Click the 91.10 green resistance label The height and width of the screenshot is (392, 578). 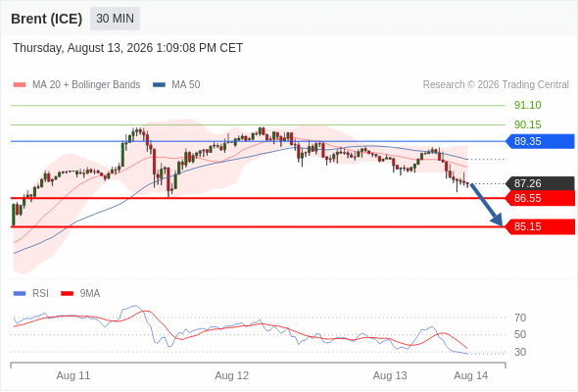tap(527, 105)
